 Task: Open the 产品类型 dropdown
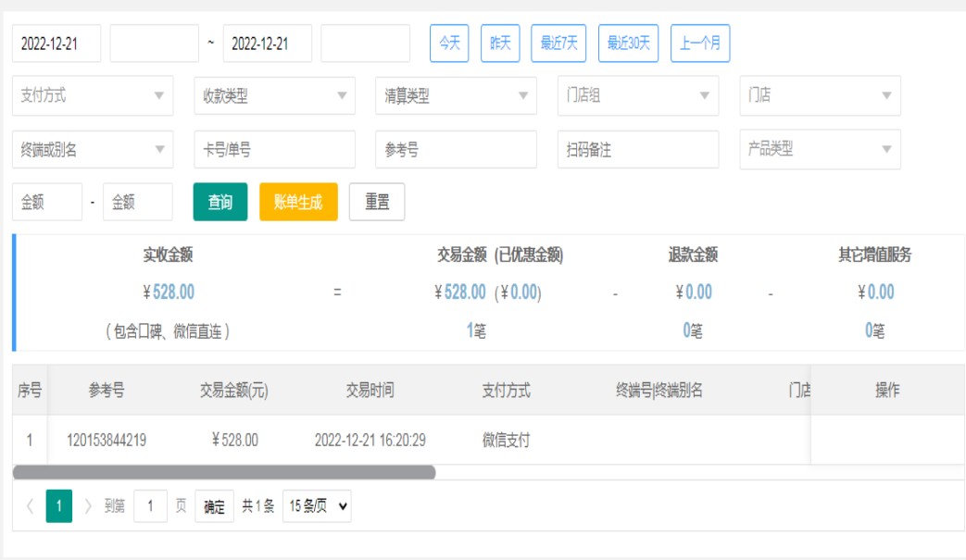[819, 149]
